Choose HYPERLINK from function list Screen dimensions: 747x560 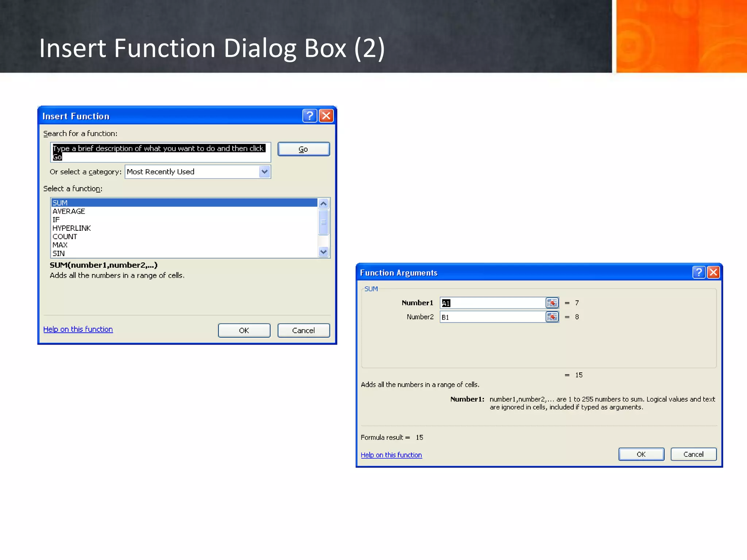(71, 228)
